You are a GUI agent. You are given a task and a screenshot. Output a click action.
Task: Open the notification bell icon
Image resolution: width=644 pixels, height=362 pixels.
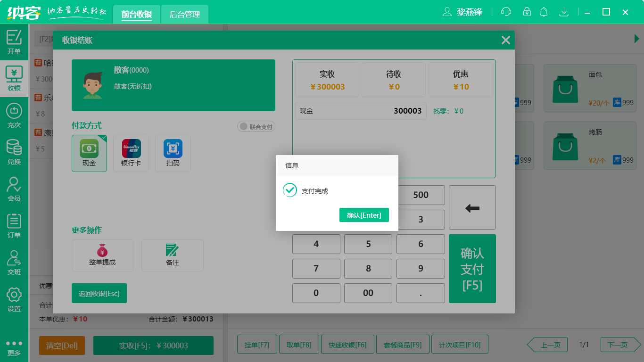point(544,12)
